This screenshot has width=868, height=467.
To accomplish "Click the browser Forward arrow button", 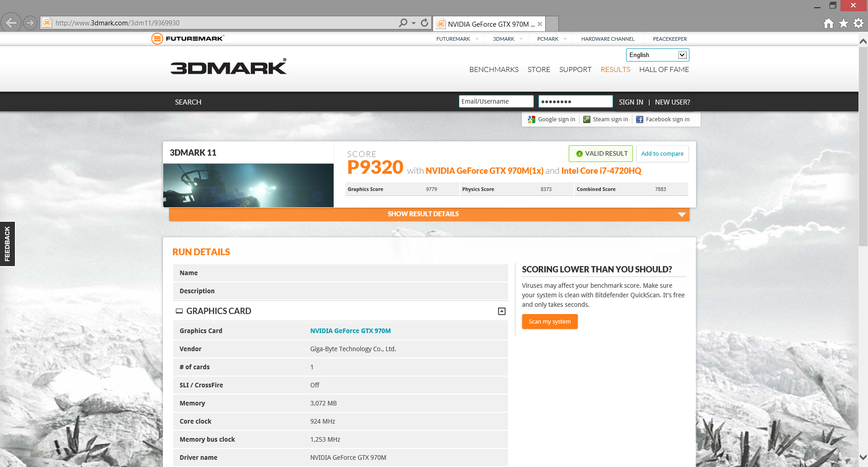I will (x=30, y=23).
